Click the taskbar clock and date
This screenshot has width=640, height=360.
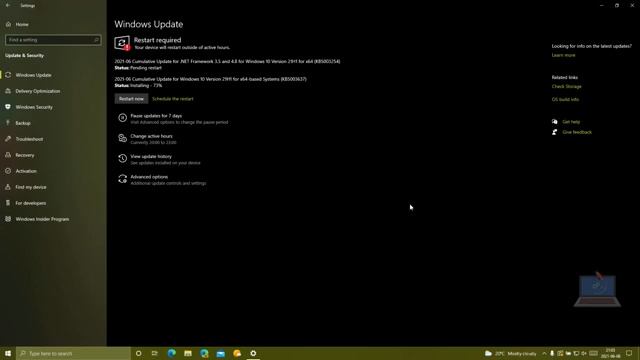click(611, 353)
